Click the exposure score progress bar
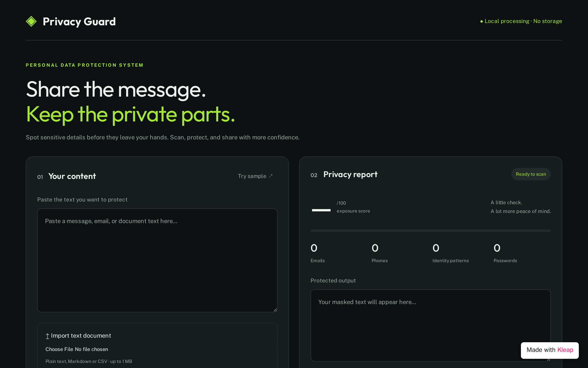The image size is (588, 368). pyautogui.click(x=430, y=230)
